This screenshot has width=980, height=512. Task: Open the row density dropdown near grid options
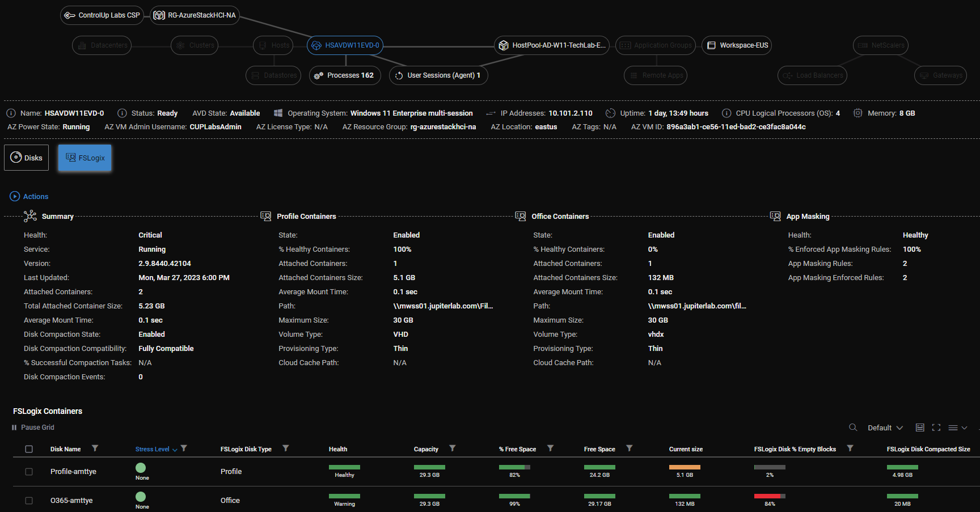957,427
